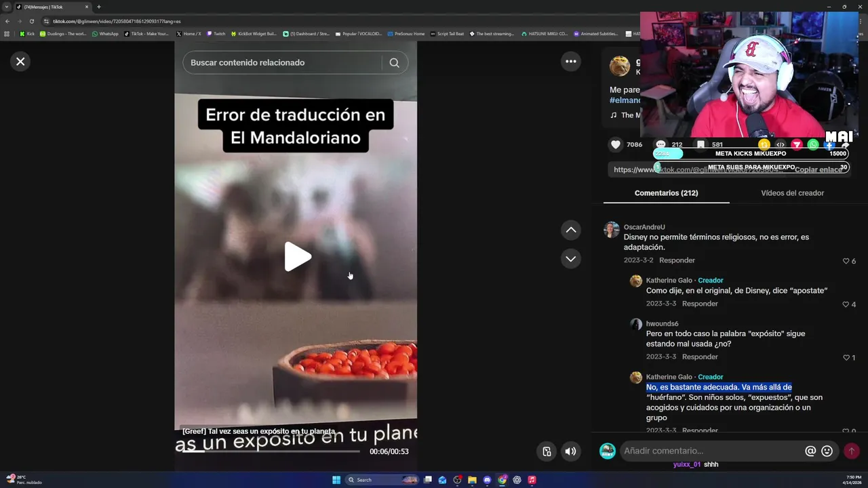This screenshot has width=868, height=488.
Task: Open comments via speech bubble icon
Action: [x=660, y=144]
